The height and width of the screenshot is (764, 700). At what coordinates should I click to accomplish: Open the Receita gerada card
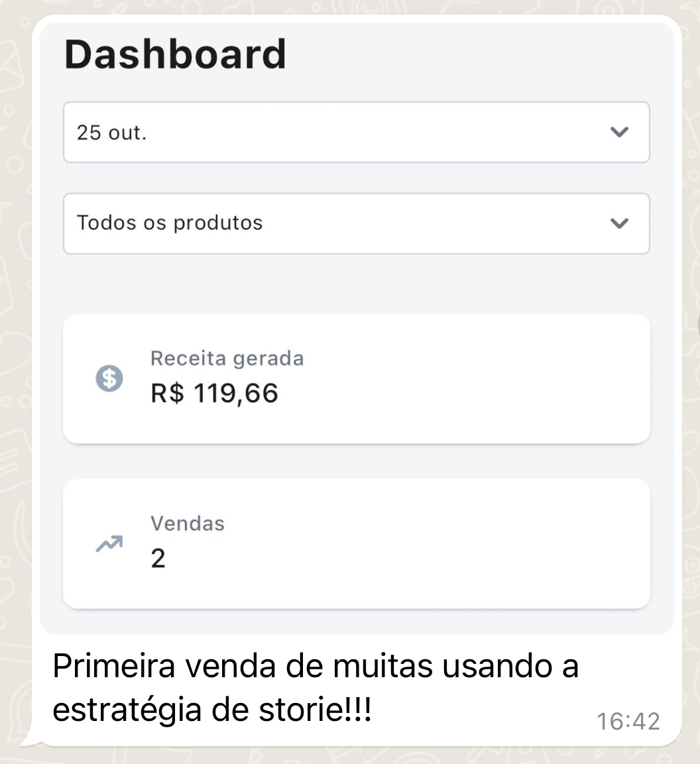tap(357, 378)
